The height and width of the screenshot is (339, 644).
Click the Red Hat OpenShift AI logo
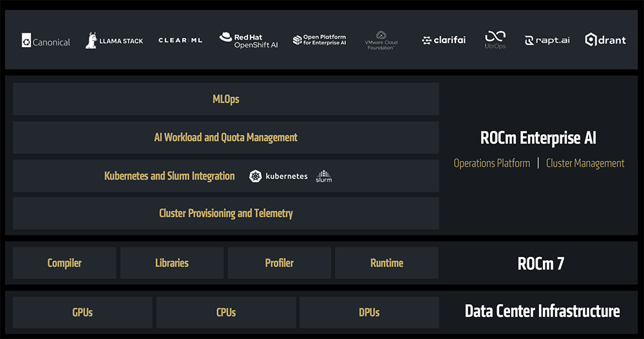pyautogui.click(x=248, y=41)
